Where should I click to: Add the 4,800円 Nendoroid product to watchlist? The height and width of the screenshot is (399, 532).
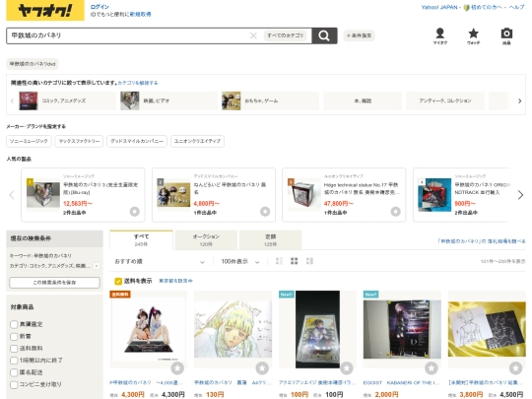(x=265, y=212)
